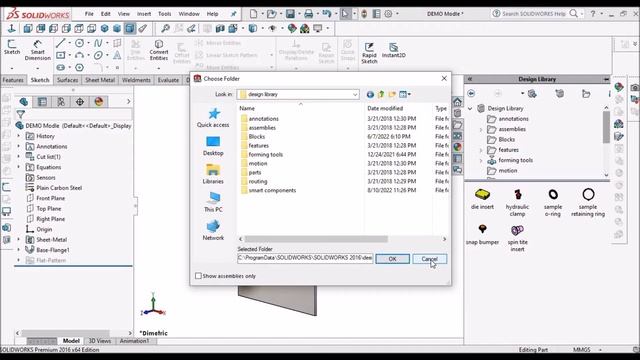Create a new folder in the dialog
The height and width of the screenshot is (360, 640).
(x=392, y=94)
